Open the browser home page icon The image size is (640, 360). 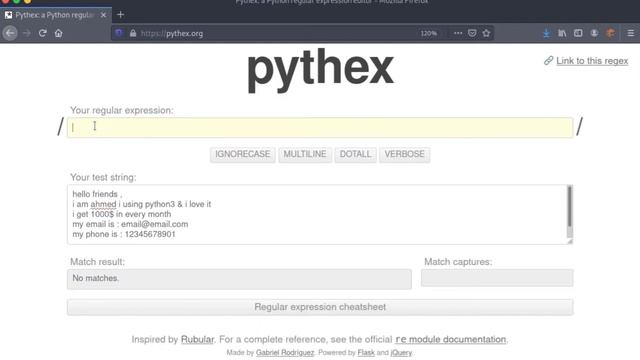pos(58,33)
